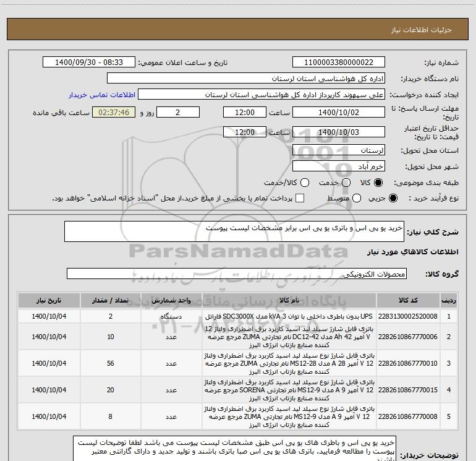Click the ZUMA MS12-28 battery item name
The height and width of the screenshot is (461, 476).
coord(289,363)
